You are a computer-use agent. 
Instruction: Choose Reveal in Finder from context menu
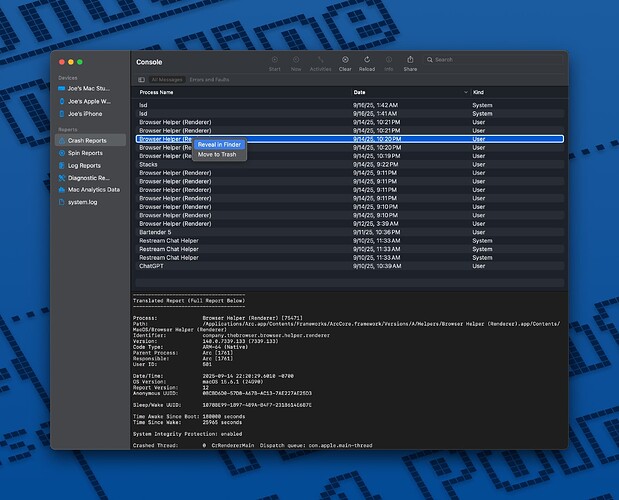pyautogui.click(x=219, y=144)
